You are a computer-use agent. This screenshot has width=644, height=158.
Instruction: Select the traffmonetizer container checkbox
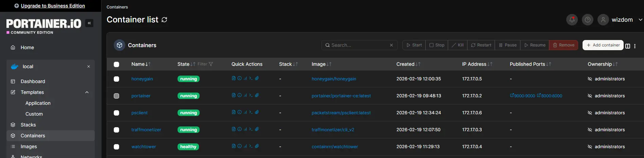[x=116, y=130]
